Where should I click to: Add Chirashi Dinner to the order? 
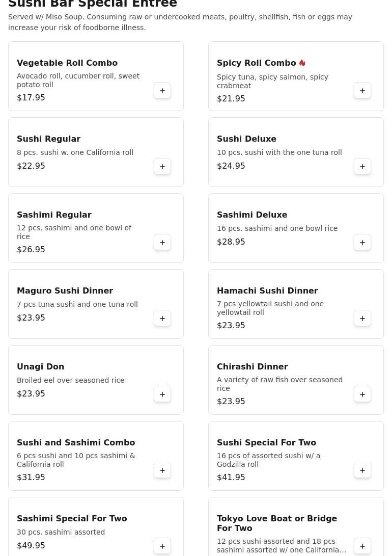362,394
